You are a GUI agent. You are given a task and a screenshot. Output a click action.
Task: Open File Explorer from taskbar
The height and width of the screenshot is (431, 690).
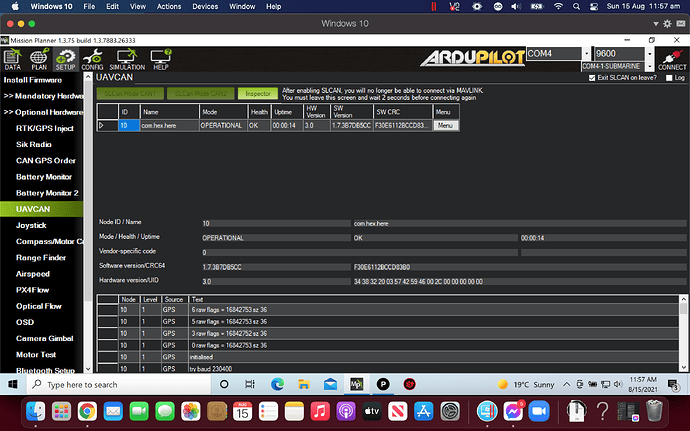(x=304, y=384)
